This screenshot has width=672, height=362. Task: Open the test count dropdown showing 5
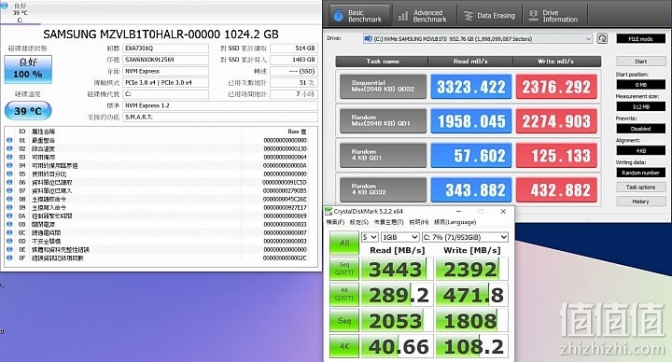point(369,237)
